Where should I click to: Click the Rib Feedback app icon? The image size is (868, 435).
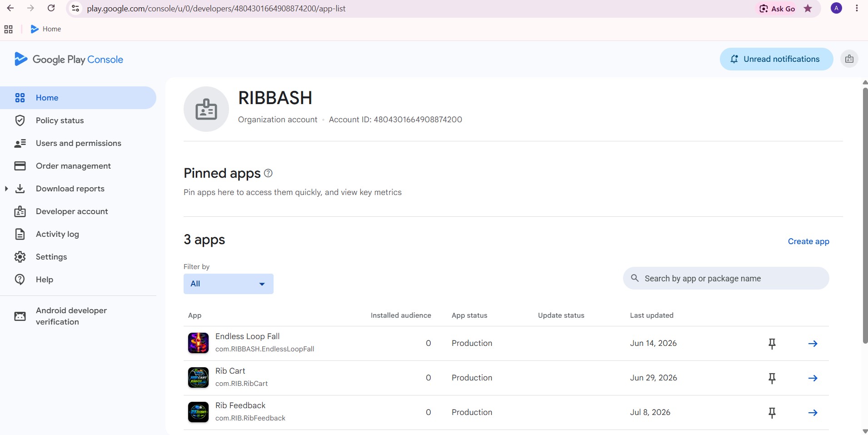coord(198,412)
